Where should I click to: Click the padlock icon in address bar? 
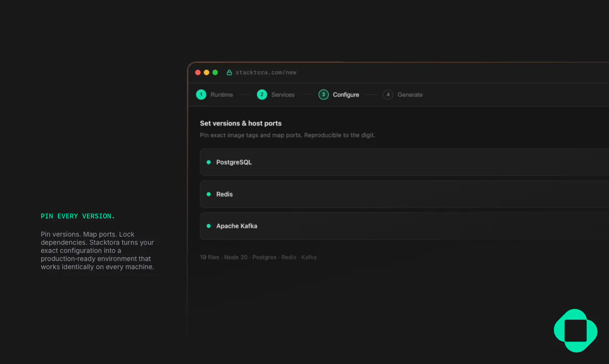point(229,73)
